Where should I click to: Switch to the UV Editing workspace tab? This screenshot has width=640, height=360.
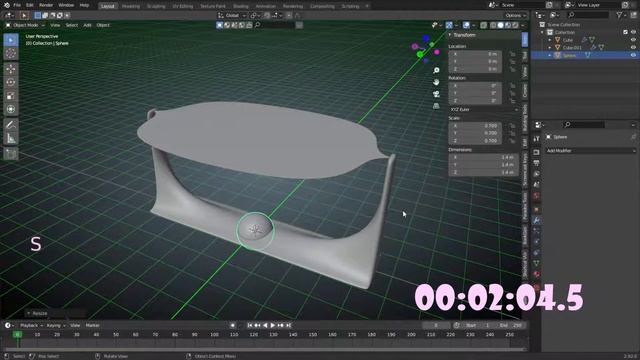[x=182, y=6]
